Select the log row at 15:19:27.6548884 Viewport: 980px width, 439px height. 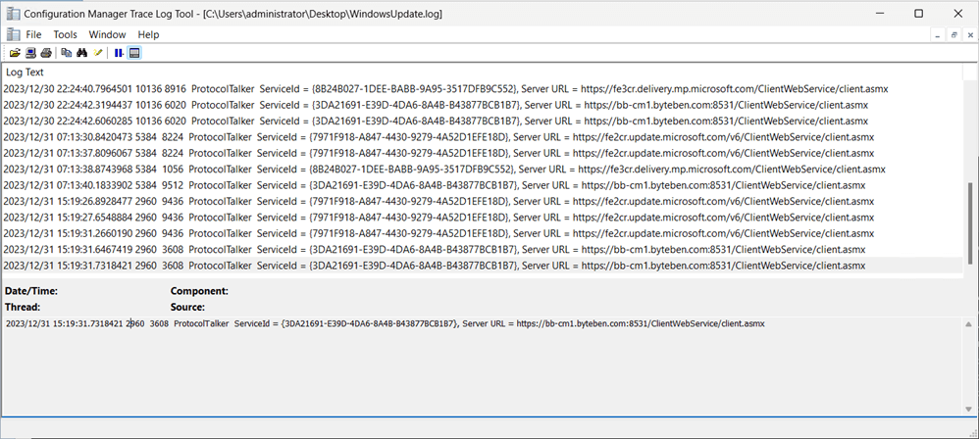coord(482,218)
